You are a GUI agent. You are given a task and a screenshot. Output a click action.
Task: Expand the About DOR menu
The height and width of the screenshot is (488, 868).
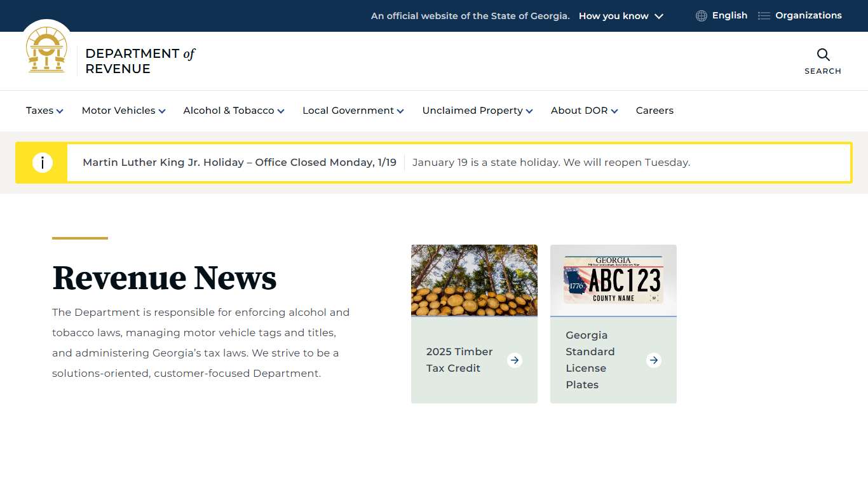(x=580, y=110)
